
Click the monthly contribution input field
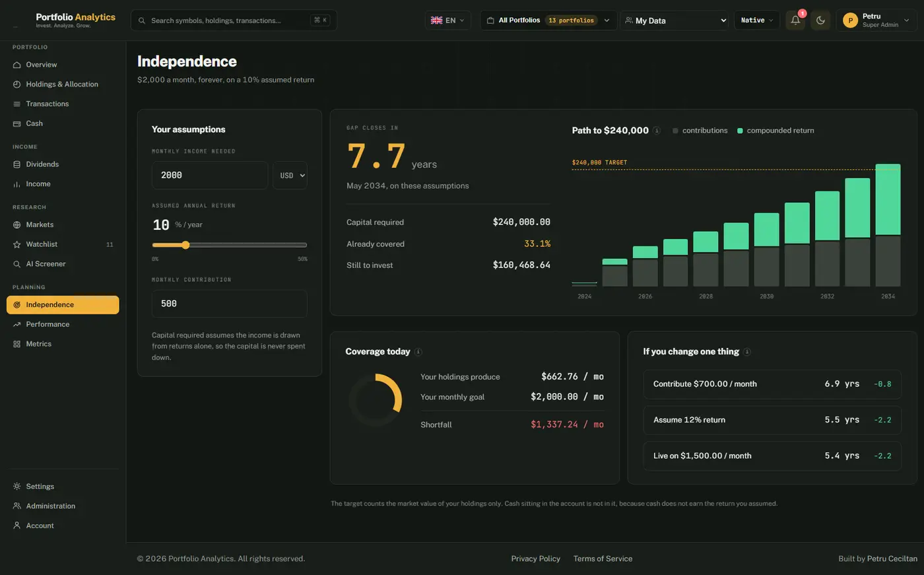(229, 304)
